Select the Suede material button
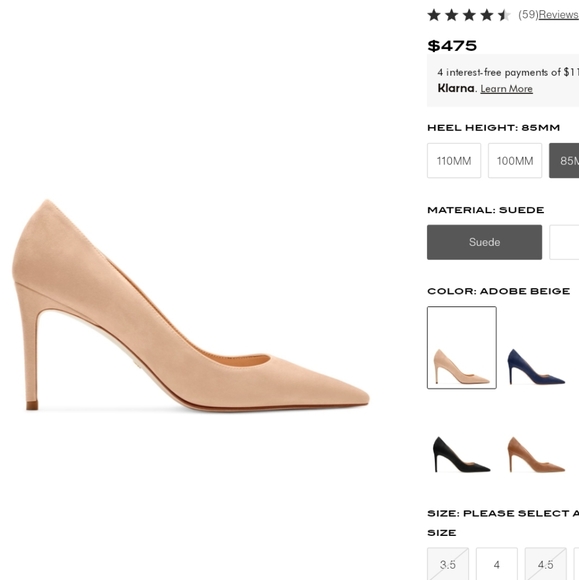The image size is (579, 580). click(x=484, y=242)
